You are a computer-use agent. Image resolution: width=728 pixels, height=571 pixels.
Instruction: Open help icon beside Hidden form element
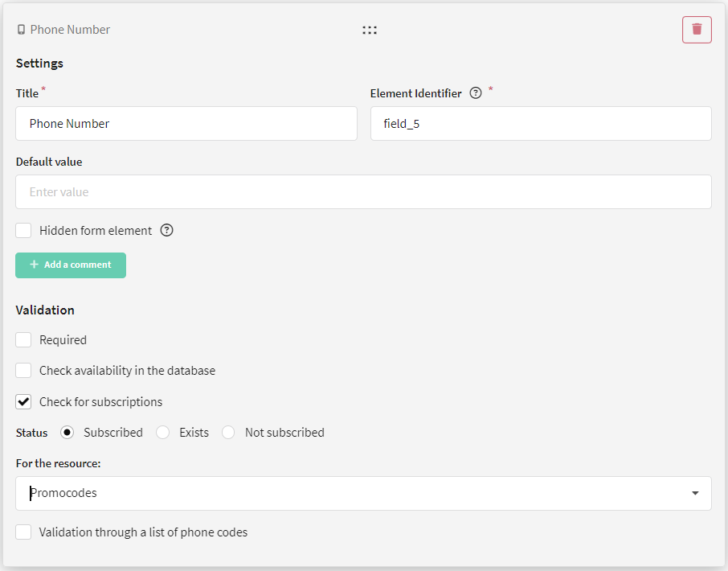click(166, 231)
